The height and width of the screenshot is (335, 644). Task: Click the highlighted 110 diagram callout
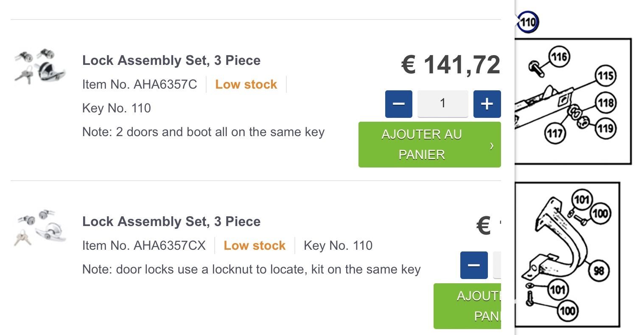click(528, 22)
